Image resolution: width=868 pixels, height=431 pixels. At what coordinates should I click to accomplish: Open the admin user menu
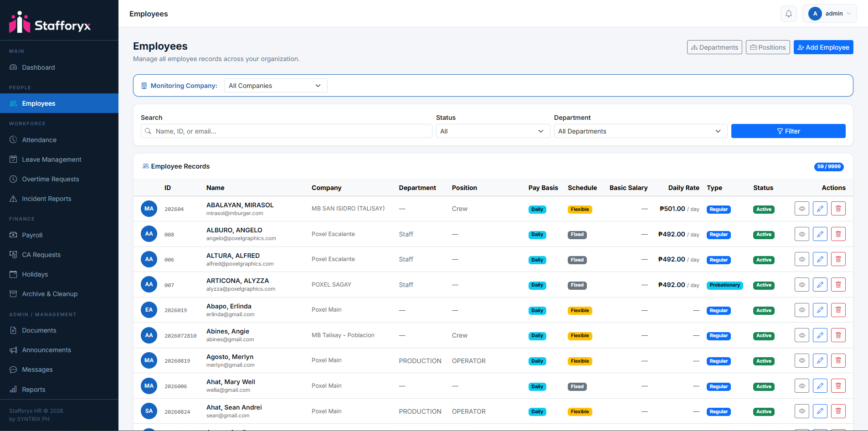click(829, 14)
